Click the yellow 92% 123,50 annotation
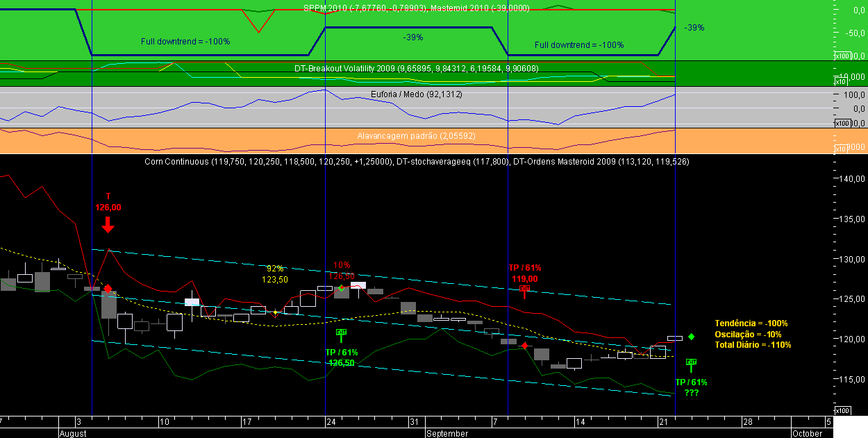 pos(275,274)
